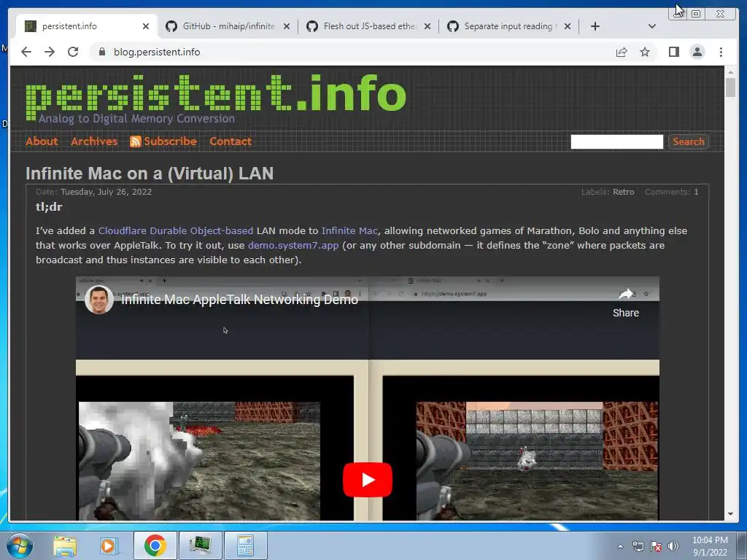Open the Contact page

coord(231,141)
